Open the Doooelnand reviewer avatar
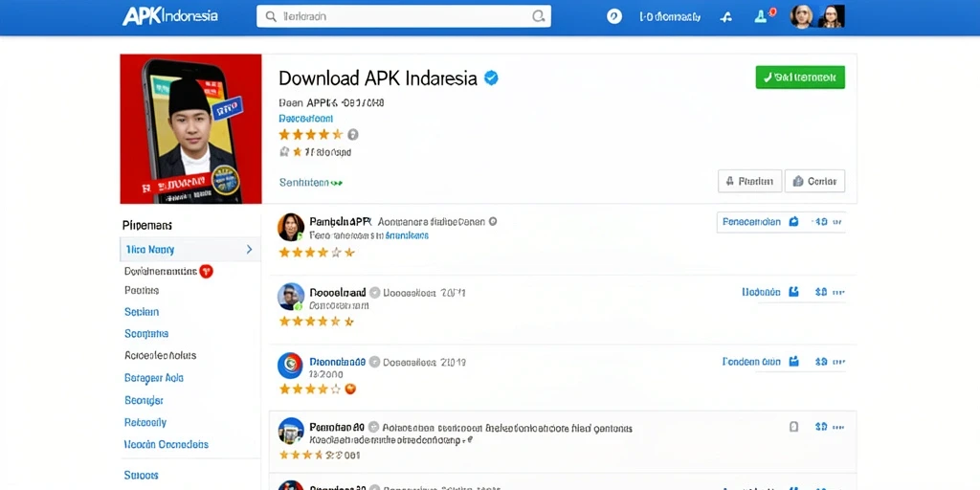This screenshot has height=490, width=980. click(x=291, y=297)
